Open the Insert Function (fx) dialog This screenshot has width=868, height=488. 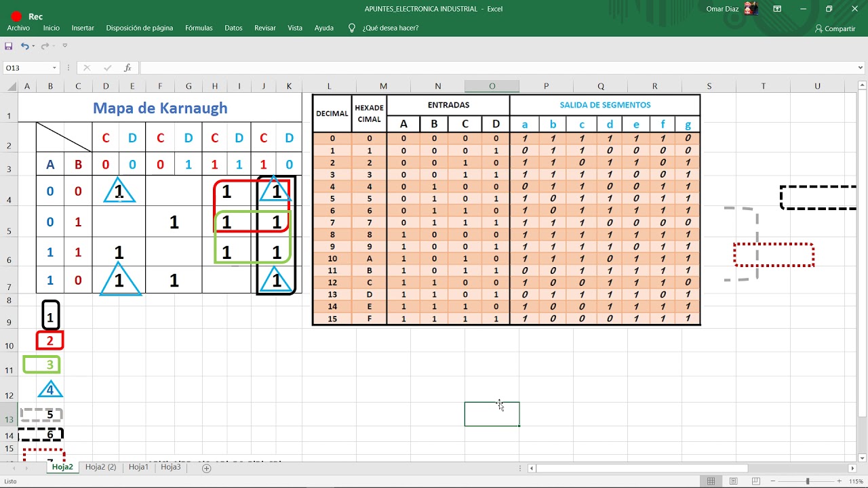coord(127,68)
